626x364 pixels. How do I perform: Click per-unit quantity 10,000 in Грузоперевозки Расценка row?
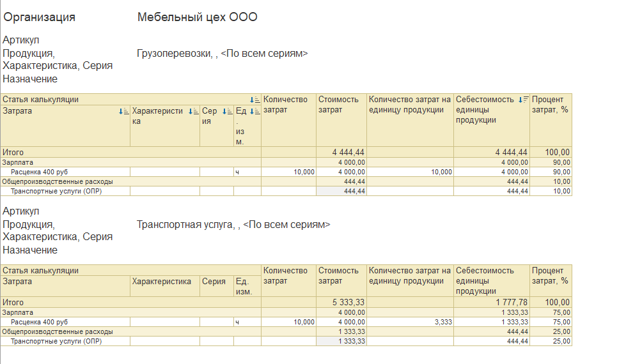(x=441, y=172)
